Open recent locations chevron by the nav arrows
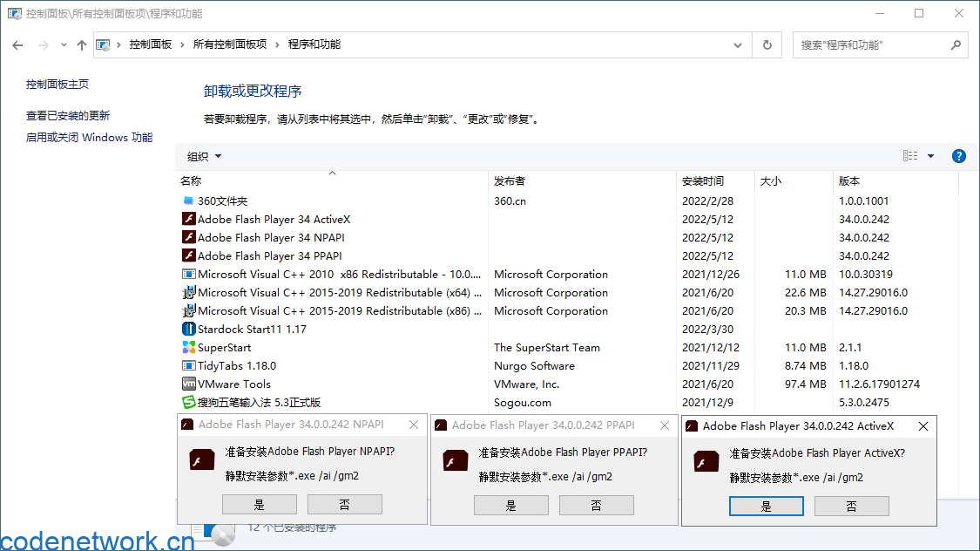The image size is (980, 551). pyautogui.click(x=64, y=45)
